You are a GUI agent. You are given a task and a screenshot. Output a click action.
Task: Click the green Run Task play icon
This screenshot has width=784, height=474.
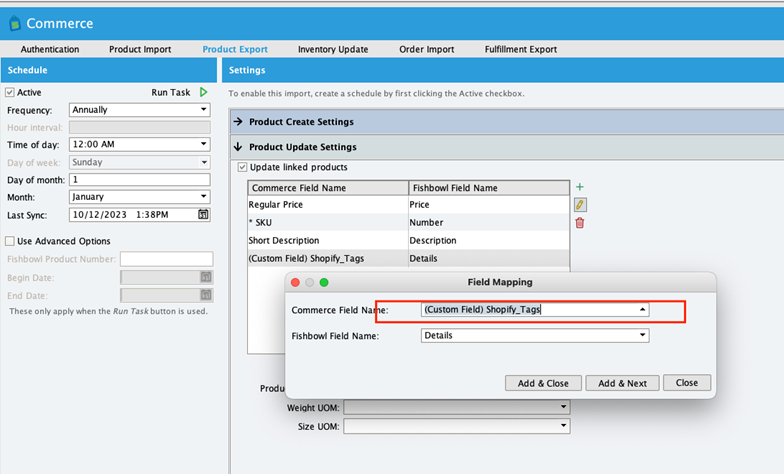tap(204, 92)
